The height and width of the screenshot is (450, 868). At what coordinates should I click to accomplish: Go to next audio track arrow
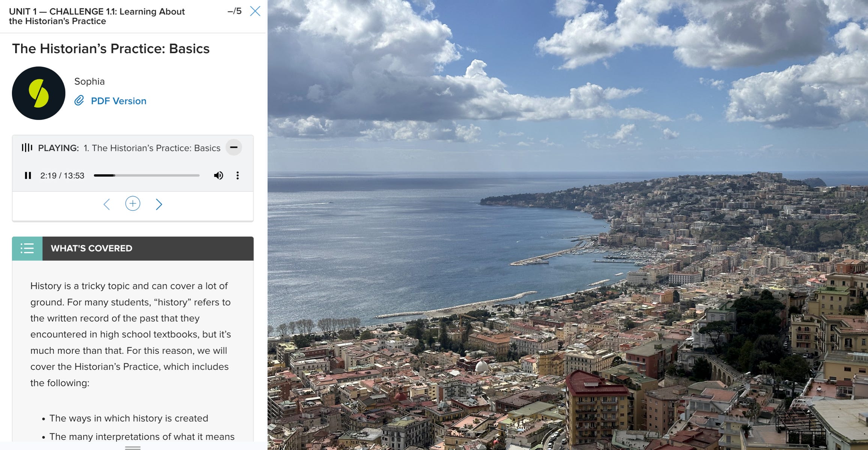(159, 204)
